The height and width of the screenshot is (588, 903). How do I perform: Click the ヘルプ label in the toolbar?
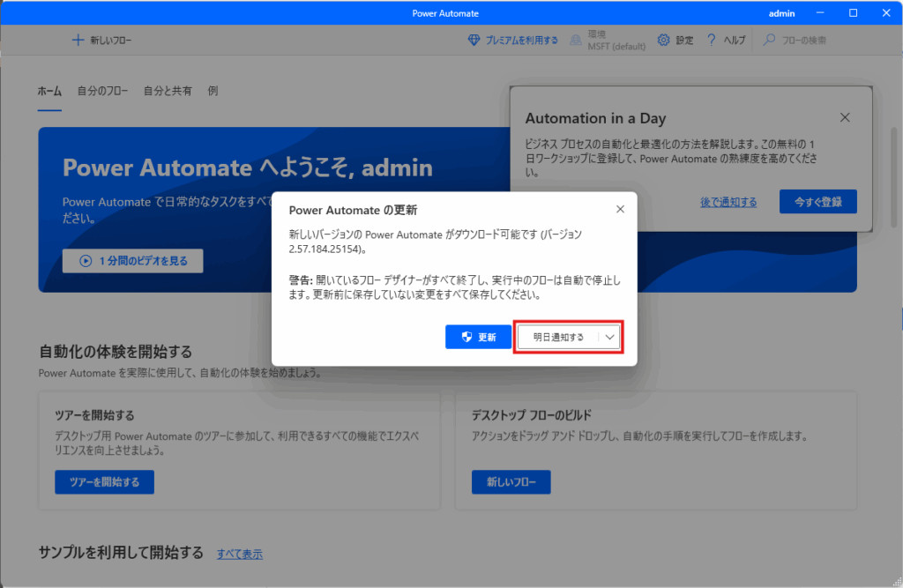735,41
